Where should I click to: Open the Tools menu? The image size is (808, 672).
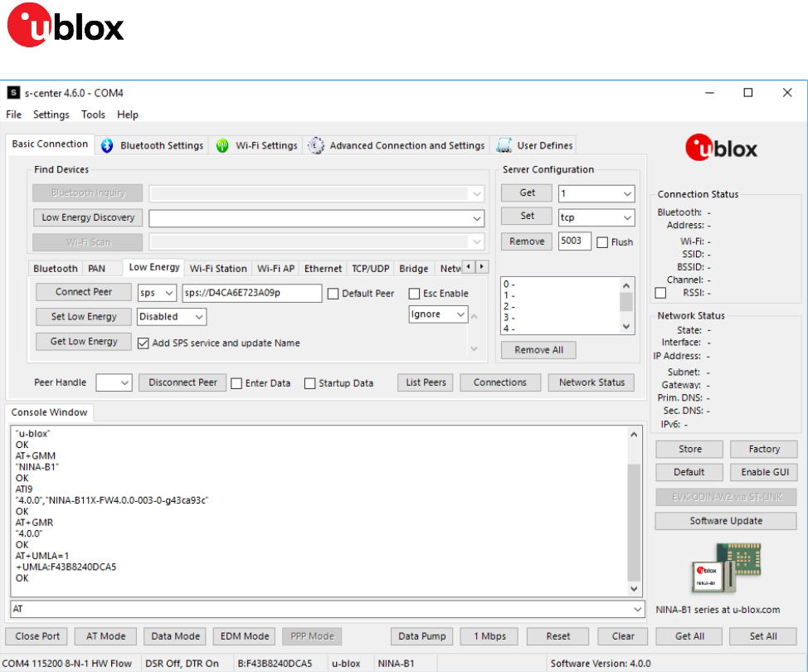point(93,114)
